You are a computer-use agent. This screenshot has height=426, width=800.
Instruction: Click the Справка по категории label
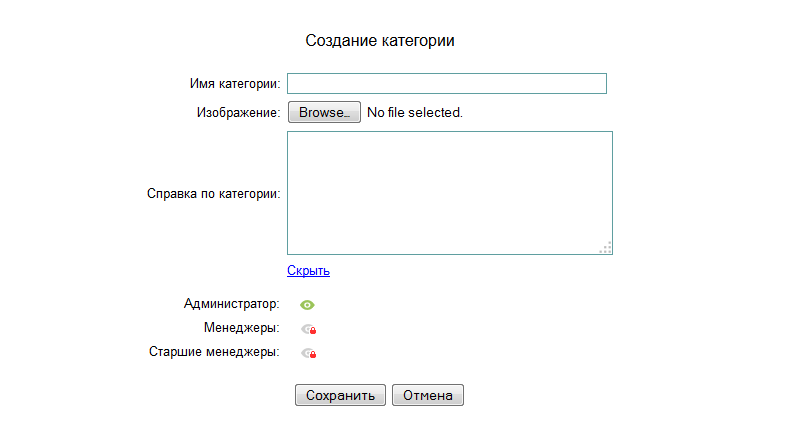pyautogui.click(x=213, y=194)
